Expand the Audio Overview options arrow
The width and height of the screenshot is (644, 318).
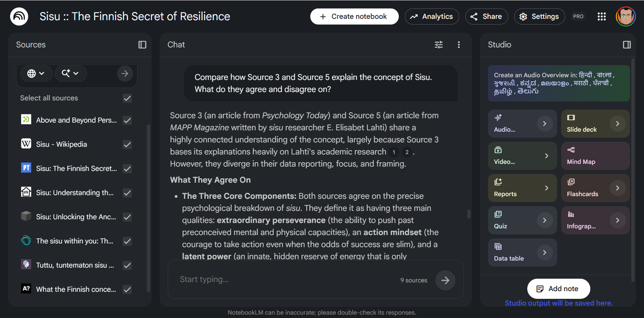(x=544, y=124)
